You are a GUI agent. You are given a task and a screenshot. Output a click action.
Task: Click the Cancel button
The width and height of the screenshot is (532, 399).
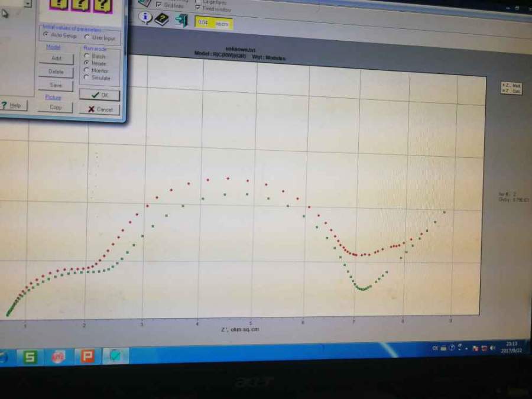coord(100,109)
